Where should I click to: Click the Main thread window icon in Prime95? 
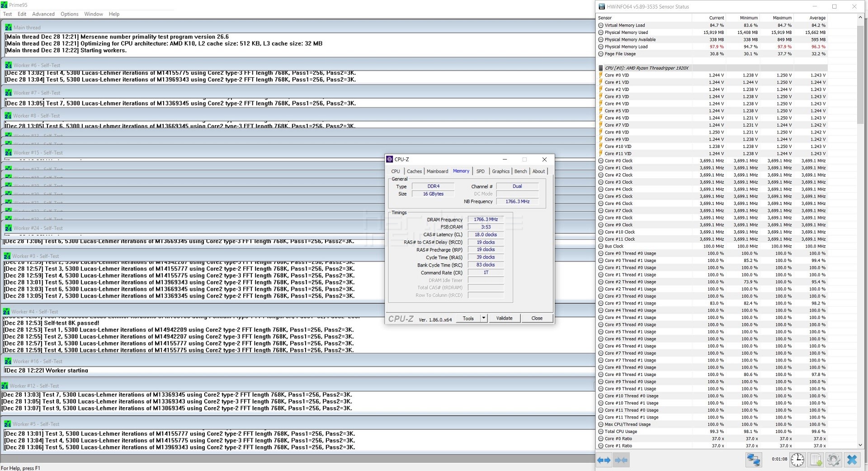point(8,28)
